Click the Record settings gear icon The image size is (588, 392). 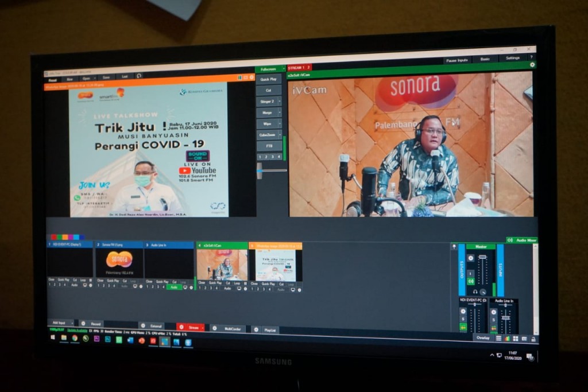click(x=83, y=324)
